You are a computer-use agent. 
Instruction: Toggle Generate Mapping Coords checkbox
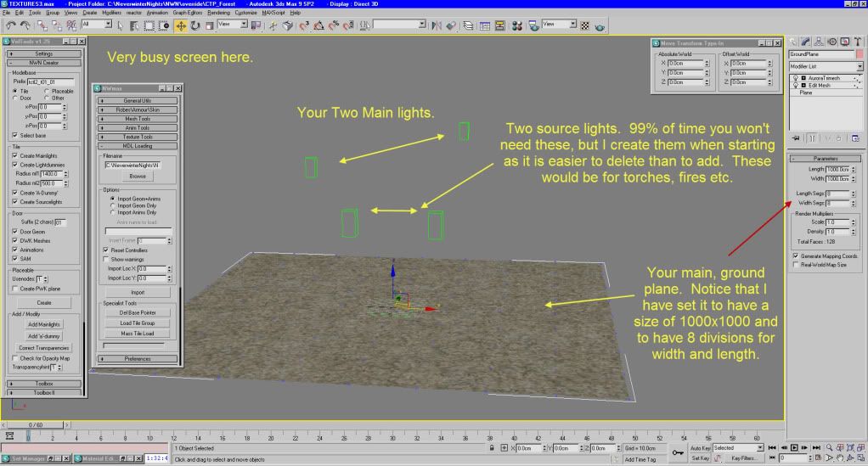(796, 256)
